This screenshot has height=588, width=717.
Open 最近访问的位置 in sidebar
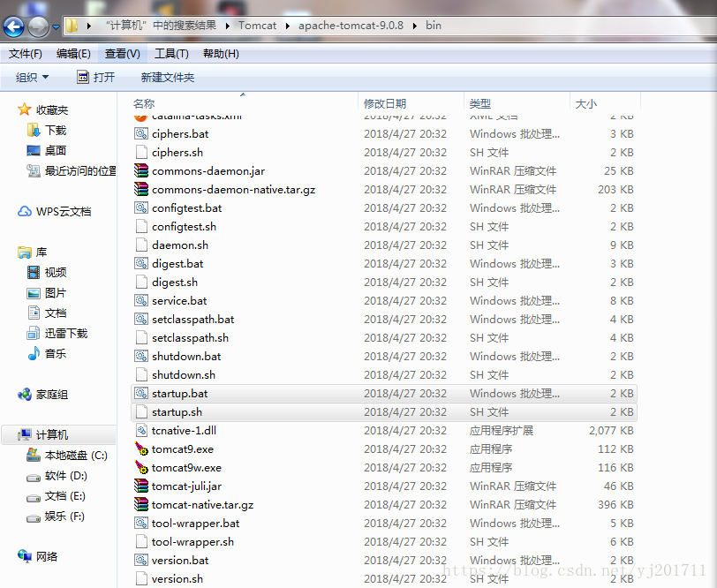coord(72,171)
